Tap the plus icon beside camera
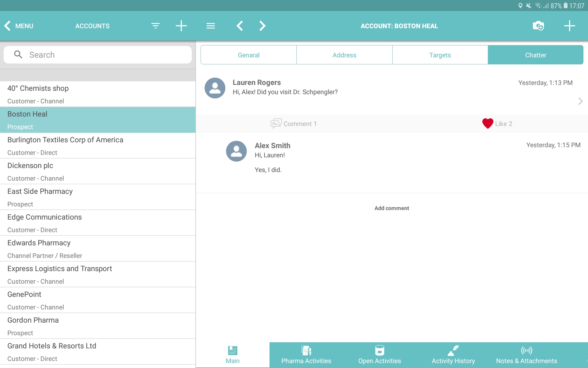Screen dimensions: 588x368 569,26
